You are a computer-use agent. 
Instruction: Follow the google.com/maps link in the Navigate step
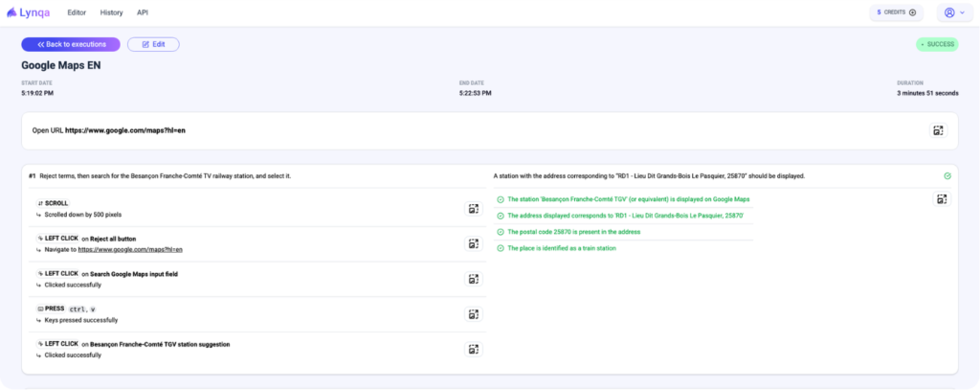[x=129, y=249]
